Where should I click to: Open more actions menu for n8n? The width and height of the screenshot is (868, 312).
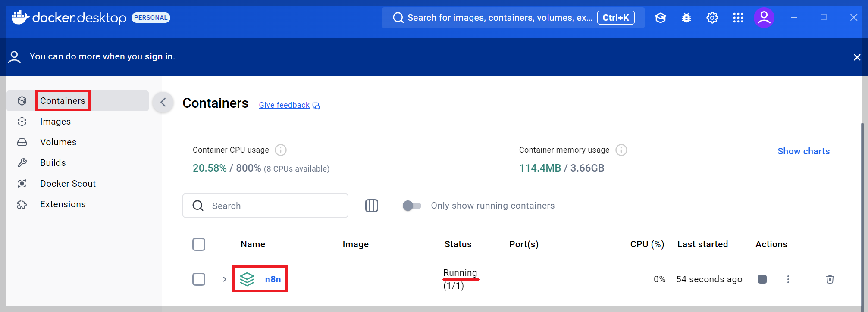788,279
